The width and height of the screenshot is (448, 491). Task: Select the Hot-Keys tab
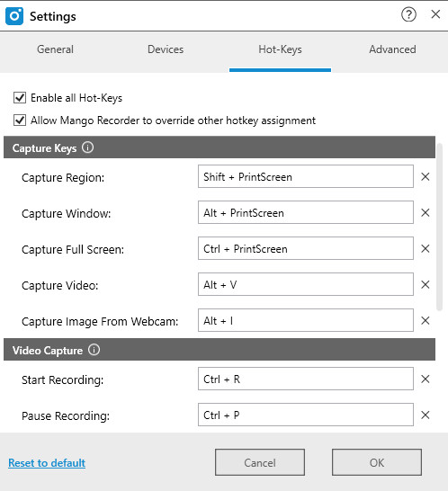point(280,49)
